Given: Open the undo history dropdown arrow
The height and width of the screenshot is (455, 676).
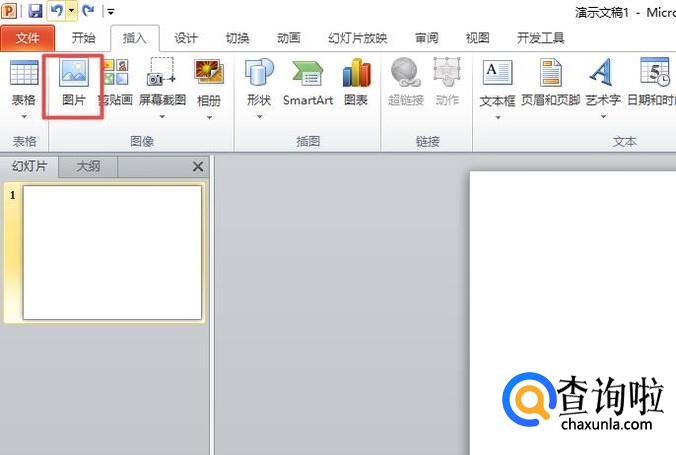Looking at the screenshot, I should pos(72,11).
